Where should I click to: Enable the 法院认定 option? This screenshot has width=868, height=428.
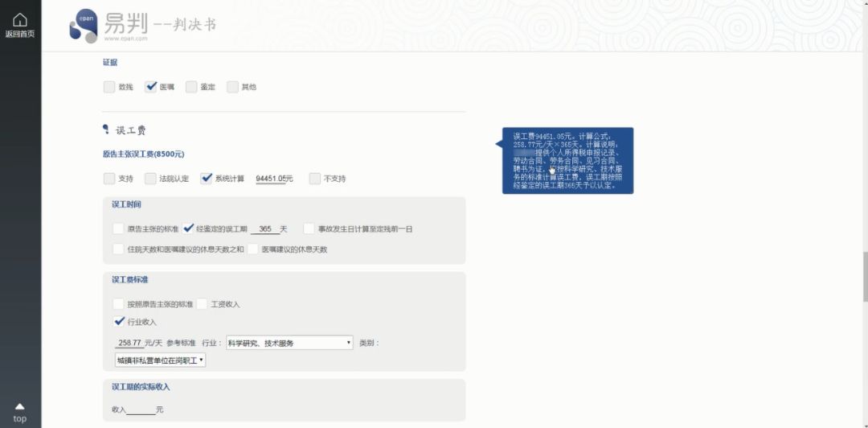150,179
